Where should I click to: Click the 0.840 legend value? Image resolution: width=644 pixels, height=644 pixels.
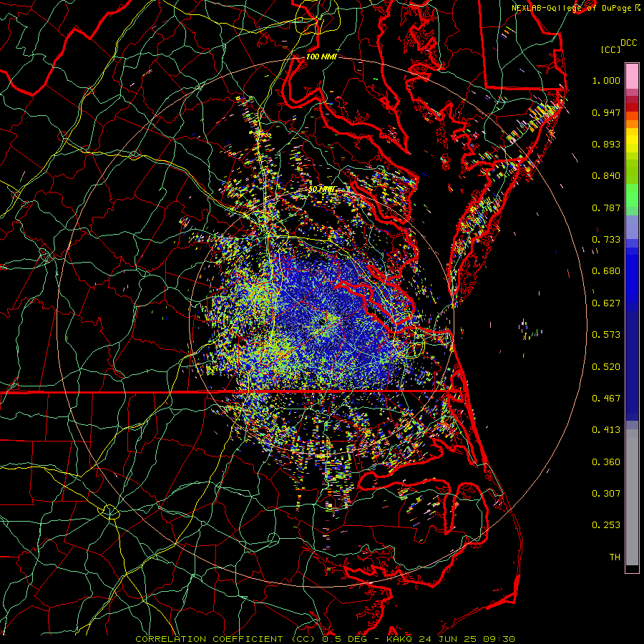(606, 176)
